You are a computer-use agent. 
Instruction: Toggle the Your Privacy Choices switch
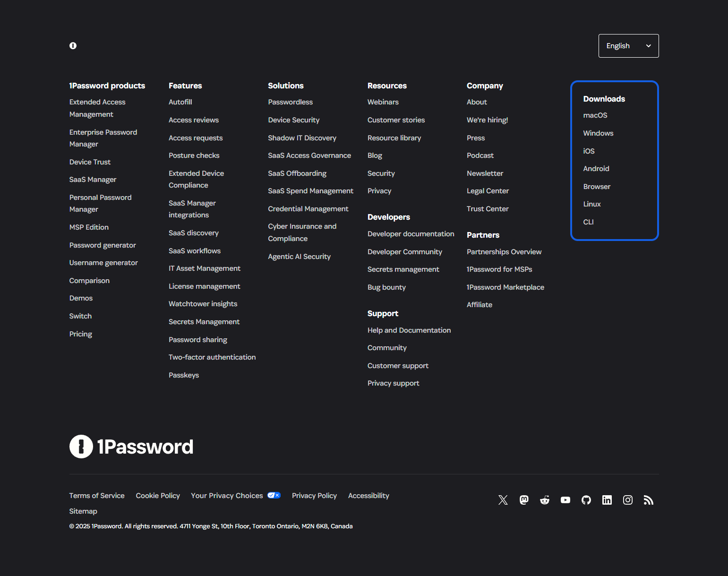274,495
